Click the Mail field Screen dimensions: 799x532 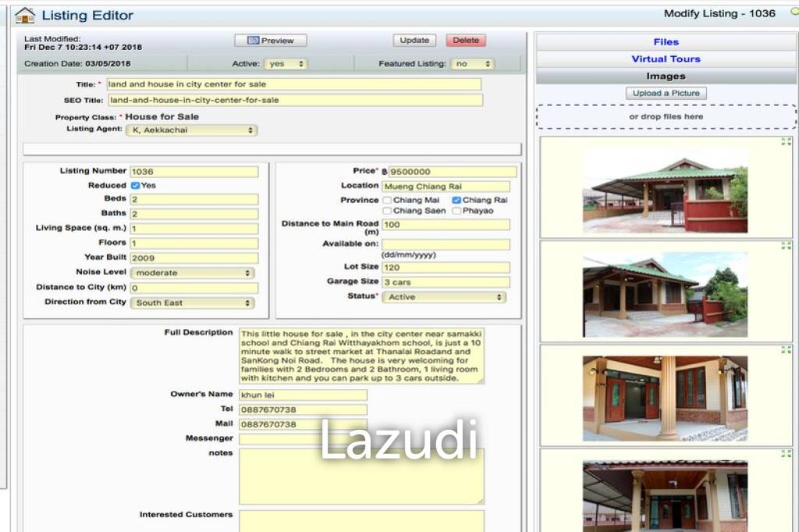pos(304,424)
